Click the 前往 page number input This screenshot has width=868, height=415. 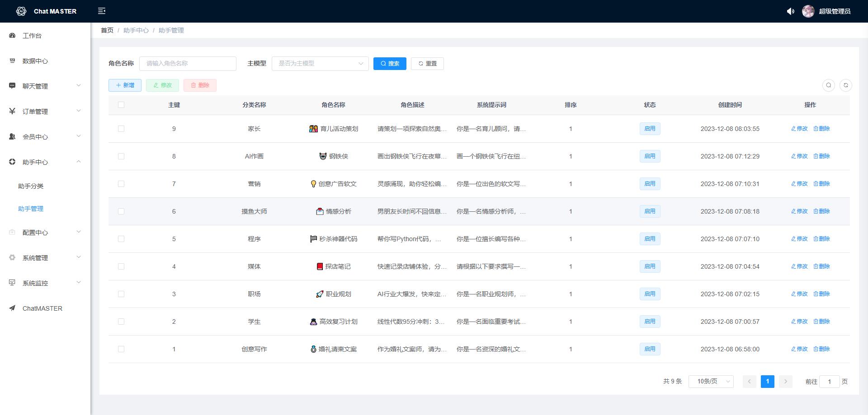(829, 382)
